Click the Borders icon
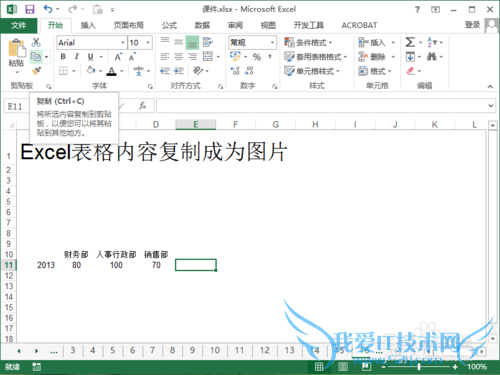Screen dimensions: 500x375 [x=63, y=71]
